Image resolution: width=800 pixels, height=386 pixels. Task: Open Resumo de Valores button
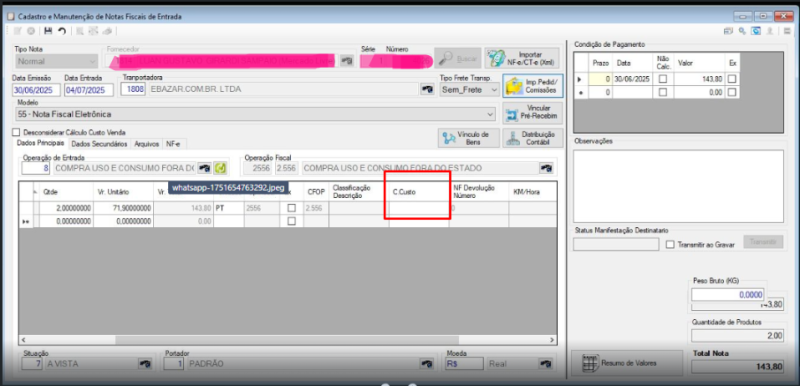(x=627, y=363)
